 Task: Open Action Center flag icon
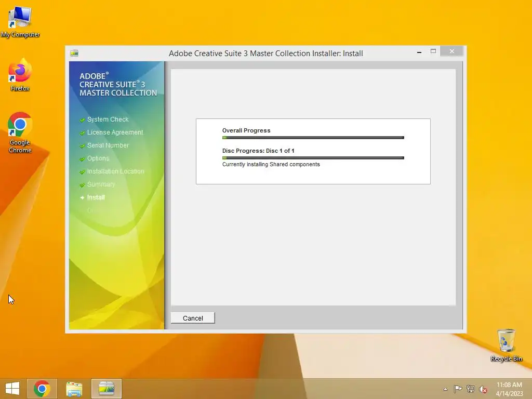(x=458, y=389)
